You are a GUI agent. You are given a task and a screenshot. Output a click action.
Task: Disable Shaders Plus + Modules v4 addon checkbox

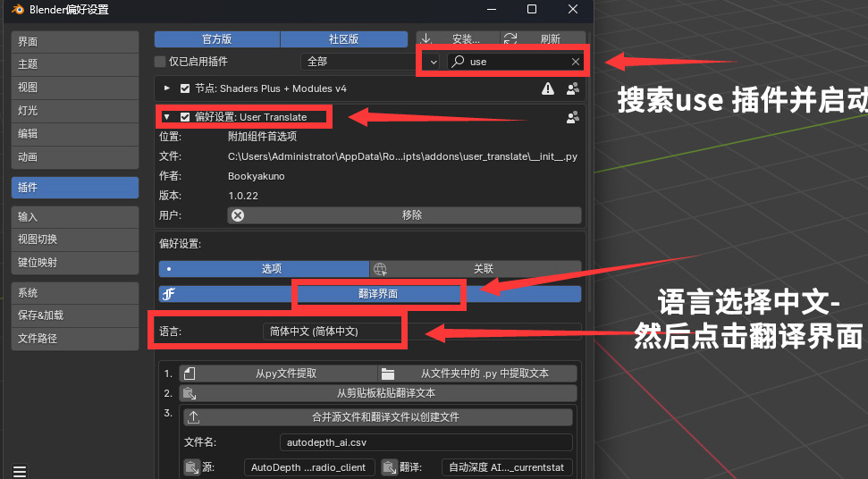click(185, 88)
